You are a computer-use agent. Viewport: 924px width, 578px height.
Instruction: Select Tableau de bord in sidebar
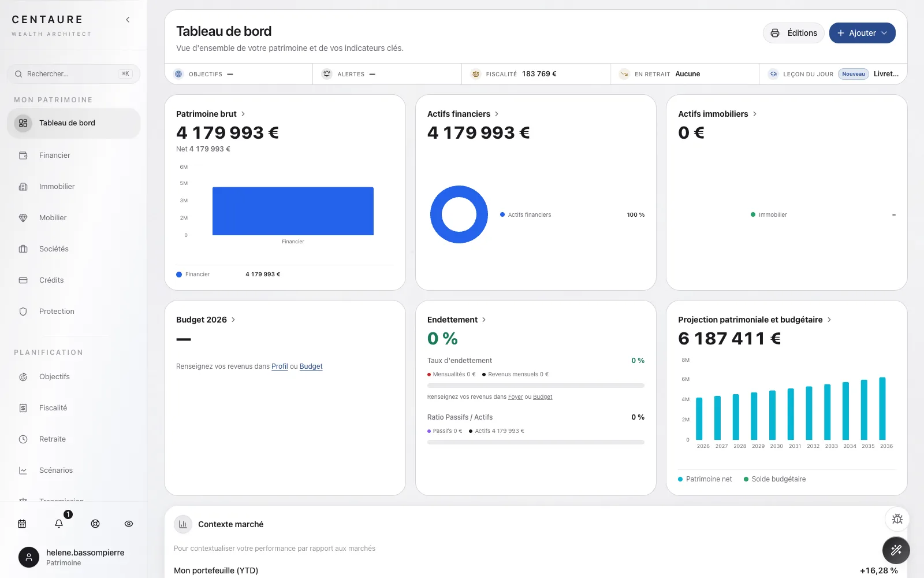74,123
